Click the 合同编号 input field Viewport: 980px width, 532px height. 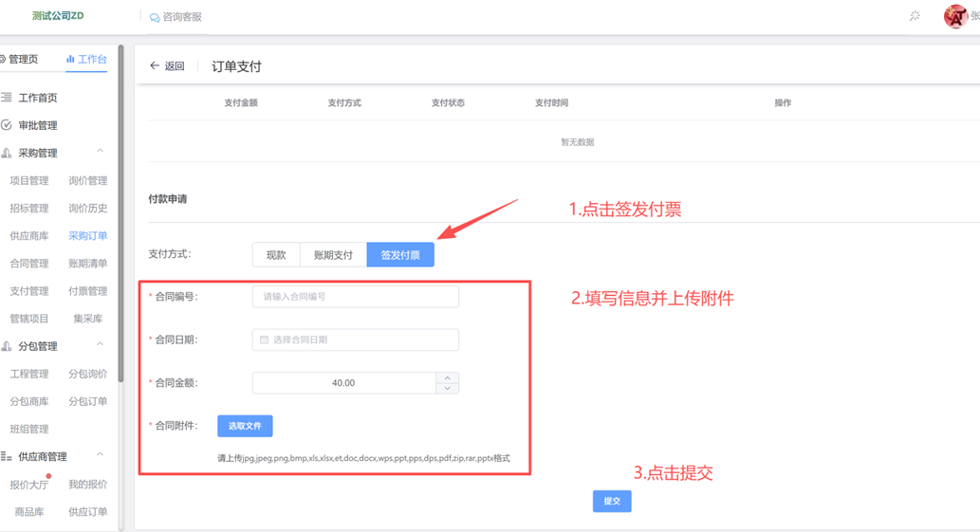tap(355, 297)
